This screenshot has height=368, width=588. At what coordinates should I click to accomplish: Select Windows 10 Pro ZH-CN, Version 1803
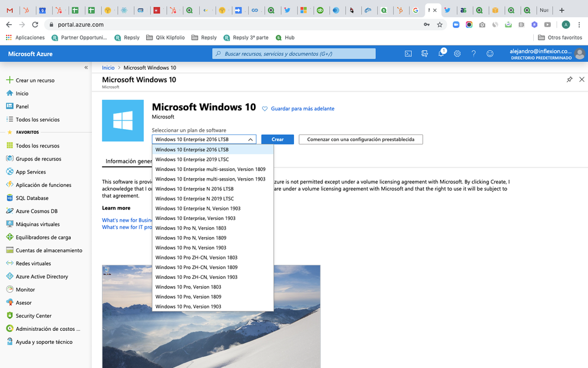pyautogui.click(x=213, y=257)
